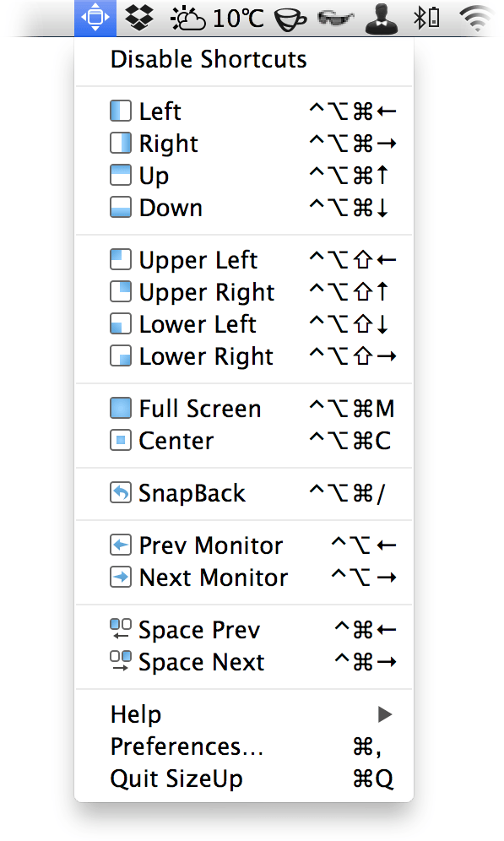Choose Space Prev menu item
The width and height of the screenshot is (504, 841).
(x=244, y=630)
